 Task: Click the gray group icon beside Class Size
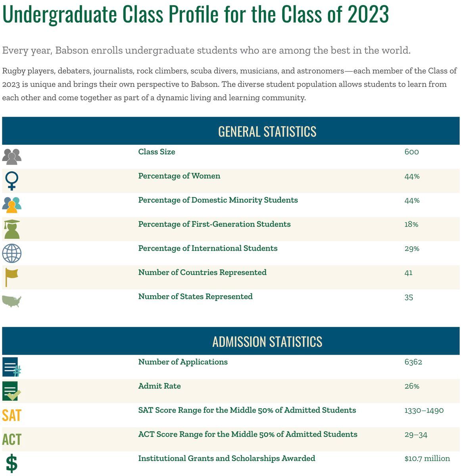click(x=12, y=156)
